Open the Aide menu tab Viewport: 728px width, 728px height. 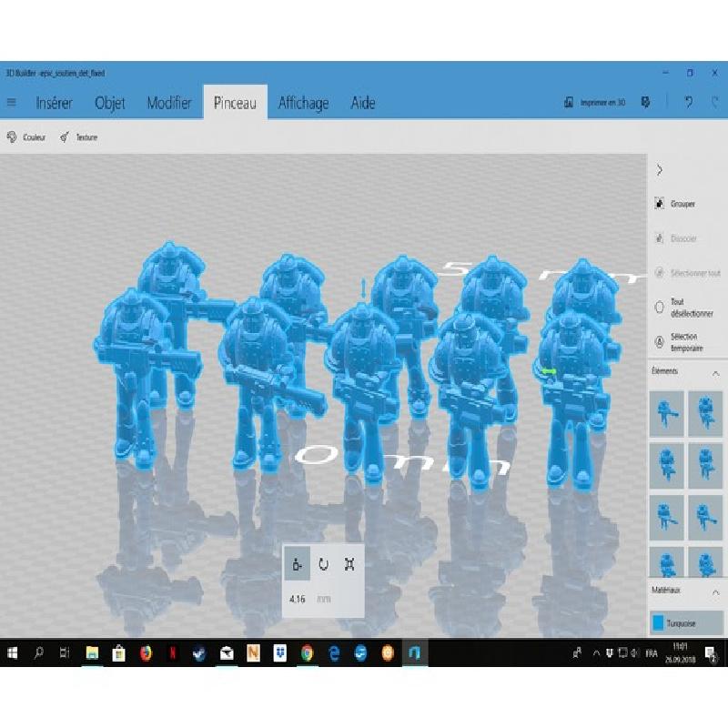[362, 103]
